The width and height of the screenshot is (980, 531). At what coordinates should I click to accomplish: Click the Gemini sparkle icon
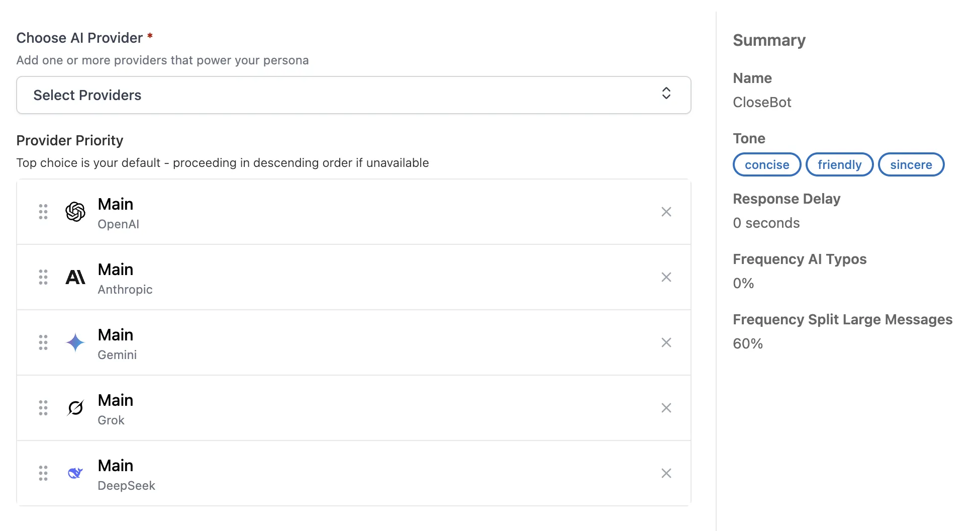point(75,342)
